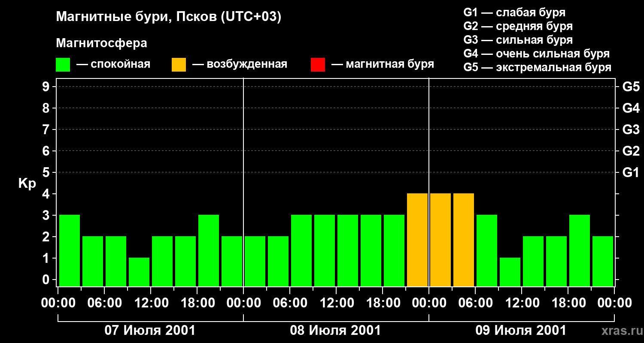Click the '18:00' time label under 09 Июля

(568, 303)
